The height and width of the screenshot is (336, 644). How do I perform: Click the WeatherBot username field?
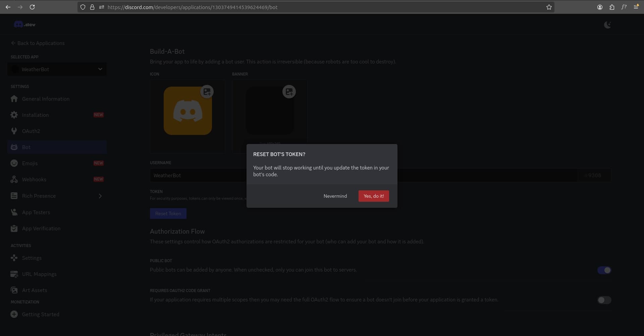click(x=364, y=175)
